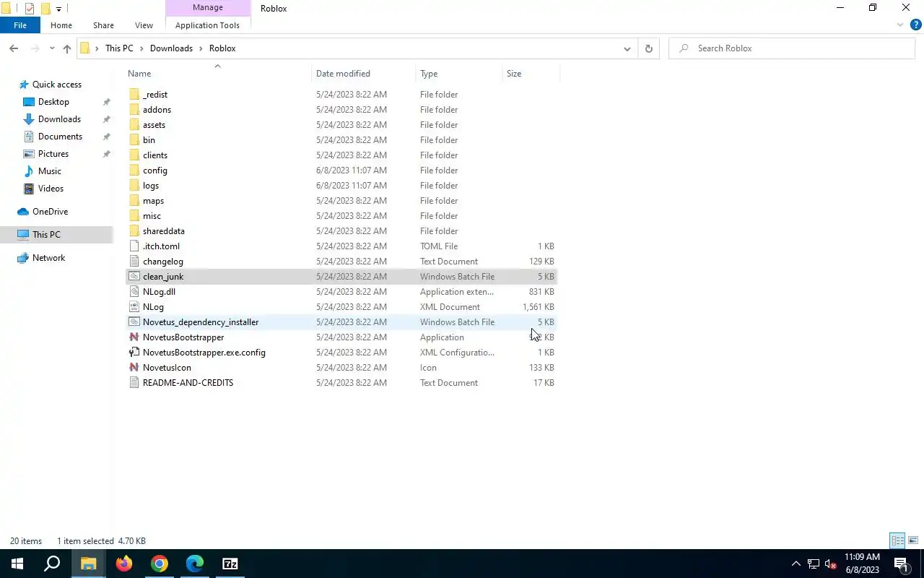Click the muted volume tray icon
Viewport: 924px width, 578px height.
tap(830, 564)
